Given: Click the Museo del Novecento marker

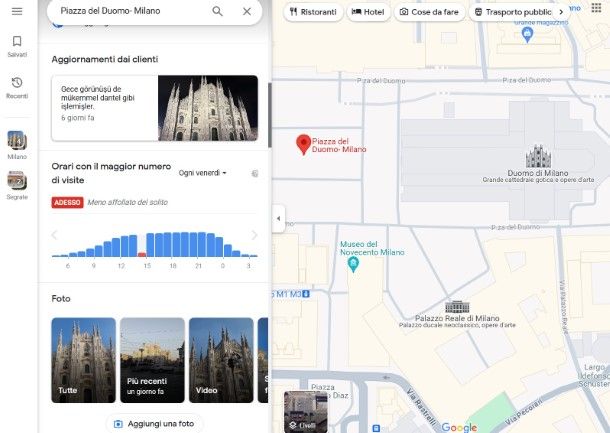Looking at the screenshot, I should [353, 265].
